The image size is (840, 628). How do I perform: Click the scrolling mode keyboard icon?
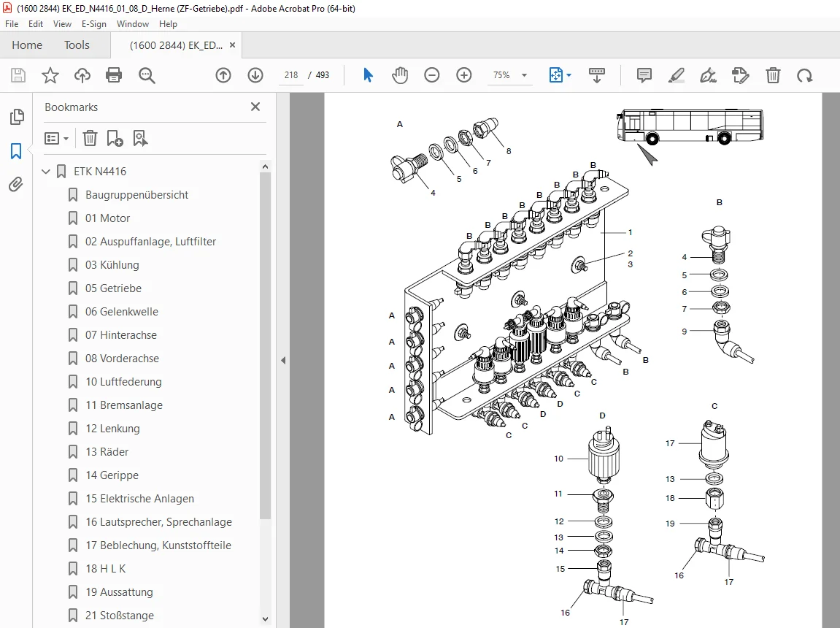click(596, 75)
